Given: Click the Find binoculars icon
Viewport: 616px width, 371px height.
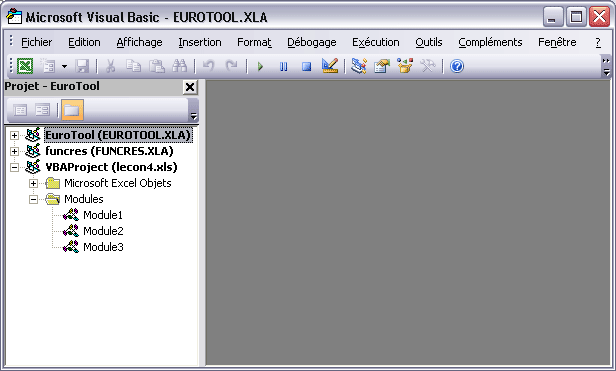Looking at the screenshot, I should coord(180,66).
